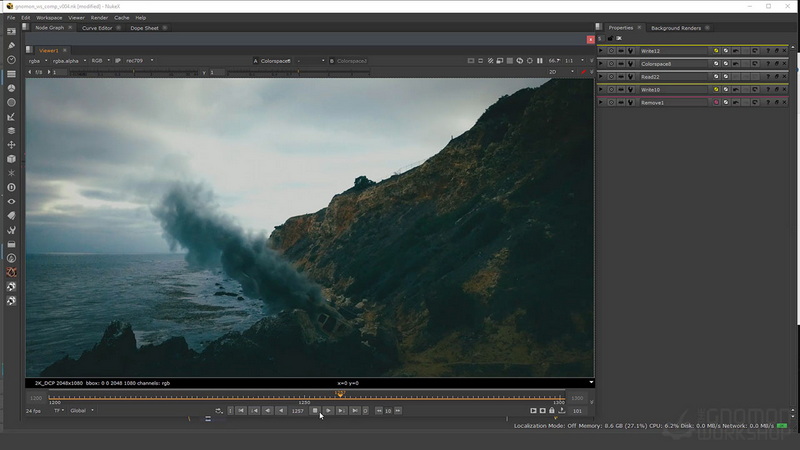Open the Time nodes clock icon
The width and height of the screenshot is (800, 450).
click(11, 60)
